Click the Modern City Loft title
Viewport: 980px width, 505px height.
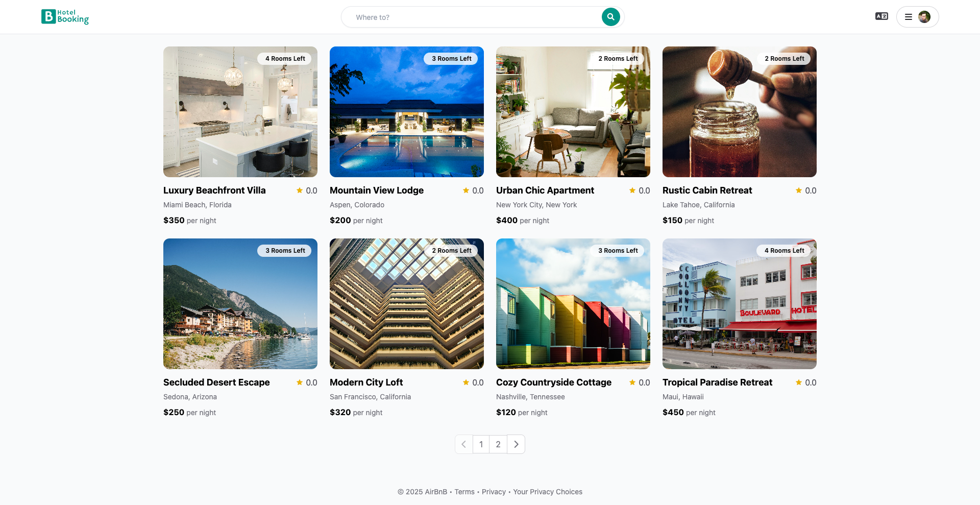click(366, 382)
